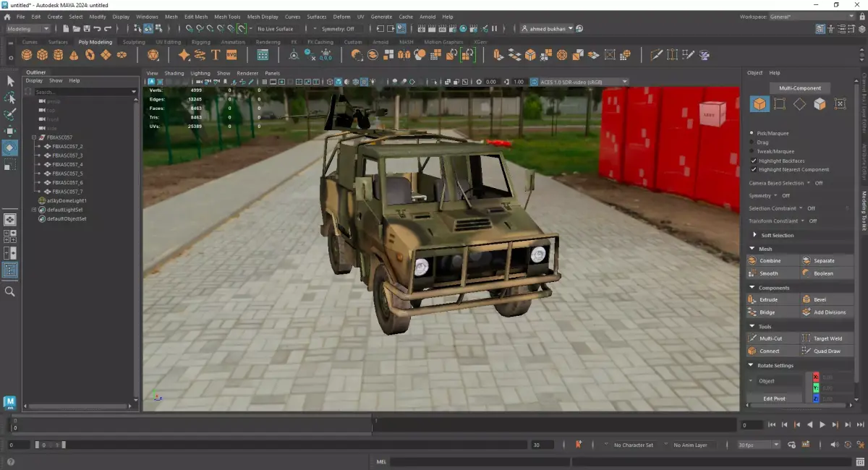This screenshot has height=470, width=868.
Task: Click the search tool in left toolbox
Action: click(10, 291)
